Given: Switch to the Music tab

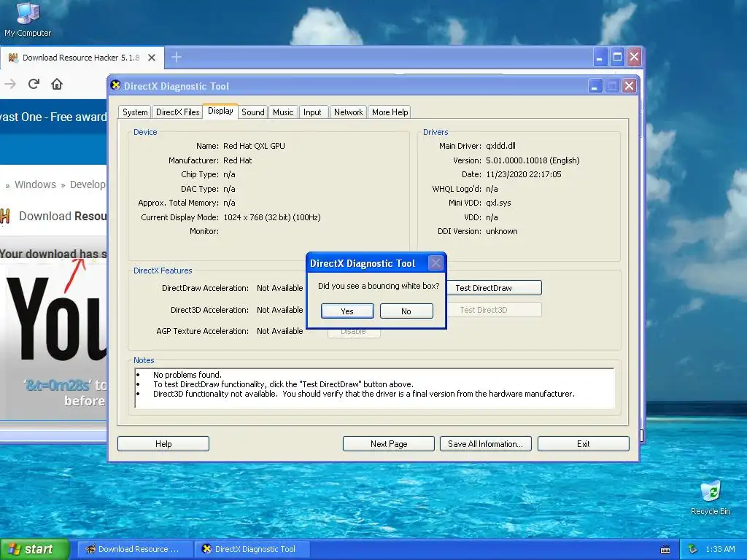Looking at the screenshot, I should tap(283, 112).
